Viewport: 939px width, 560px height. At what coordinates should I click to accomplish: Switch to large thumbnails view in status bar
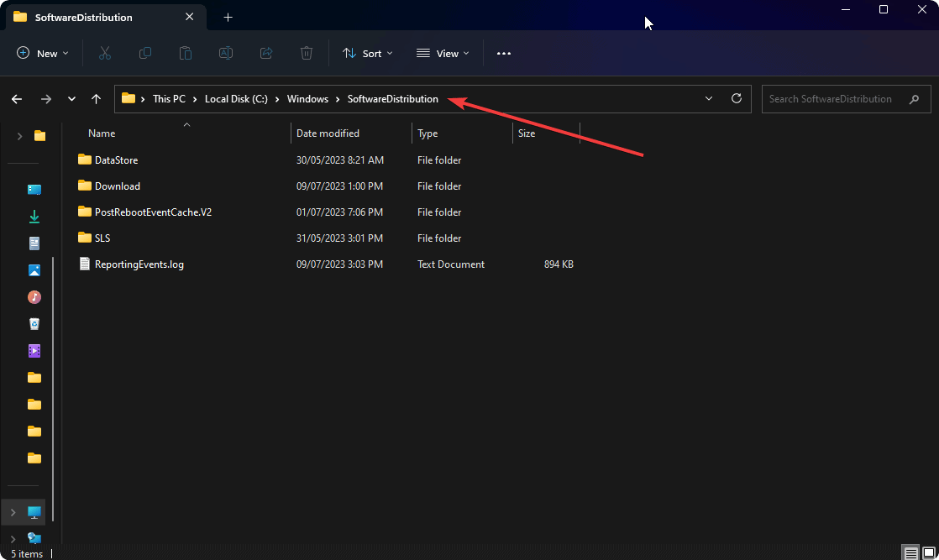pyautogui.click(x=929, y=552)
